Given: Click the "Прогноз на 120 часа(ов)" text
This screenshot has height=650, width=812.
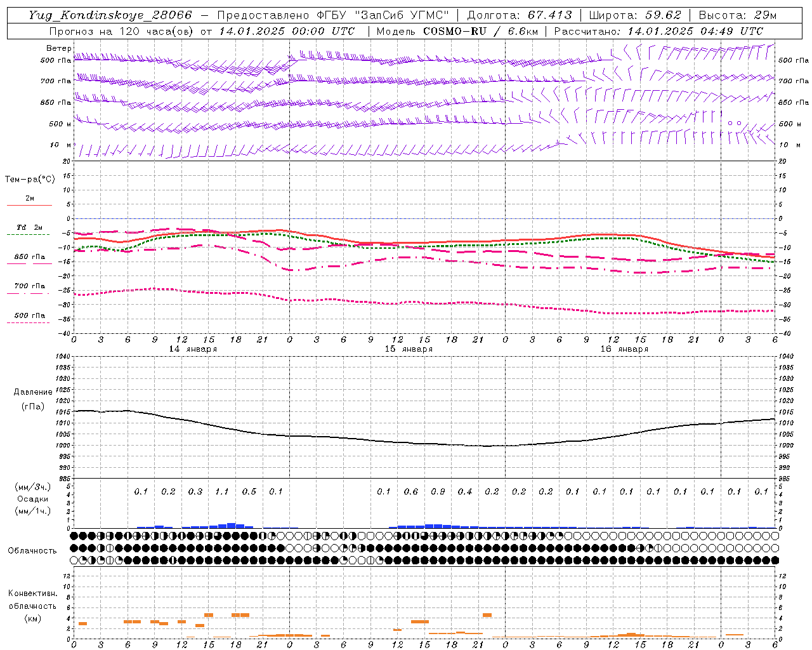Looking at the screenshot, I should point(122,31).
